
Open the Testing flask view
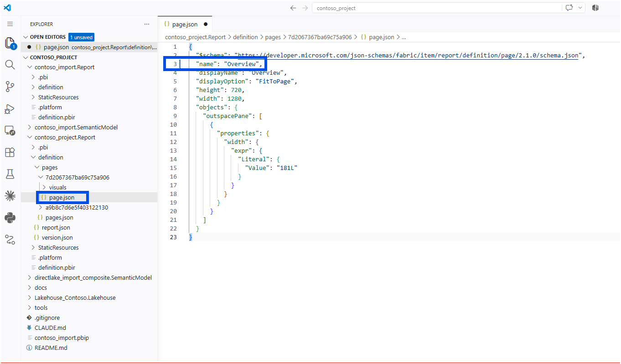click(x=10, y=174)
